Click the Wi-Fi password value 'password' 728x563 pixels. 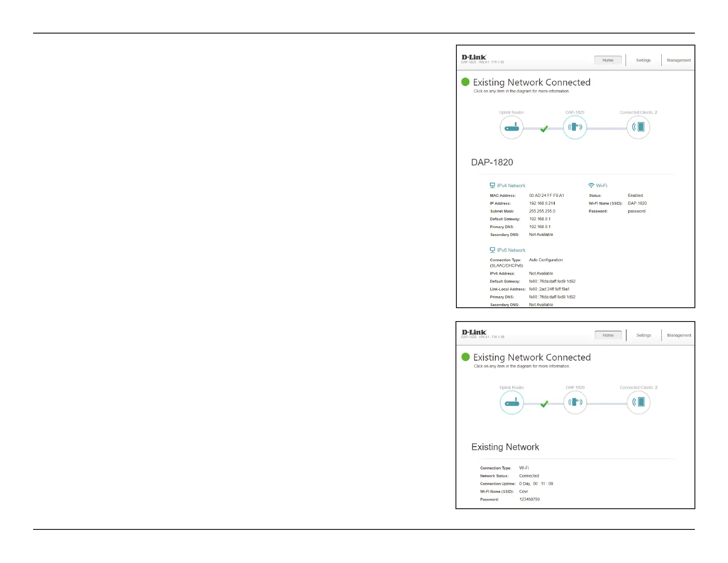click(637, 211)
